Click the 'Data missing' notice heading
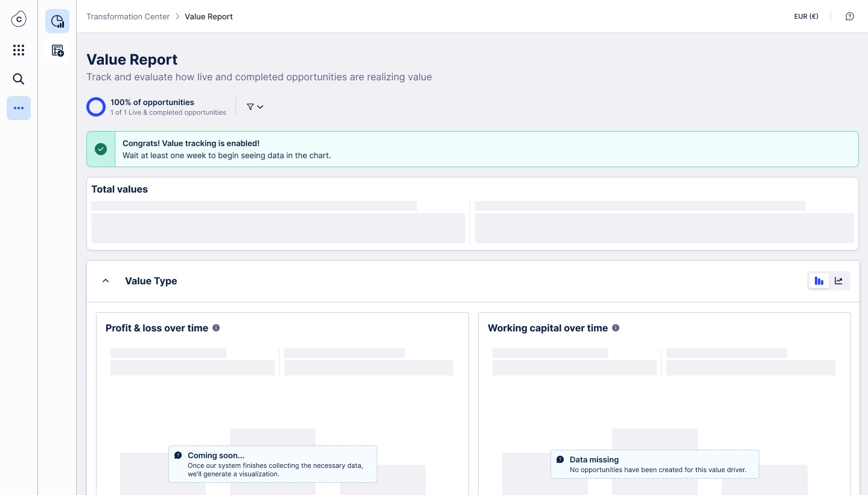This screenshot has height=495, width=868. click(594, 459)
